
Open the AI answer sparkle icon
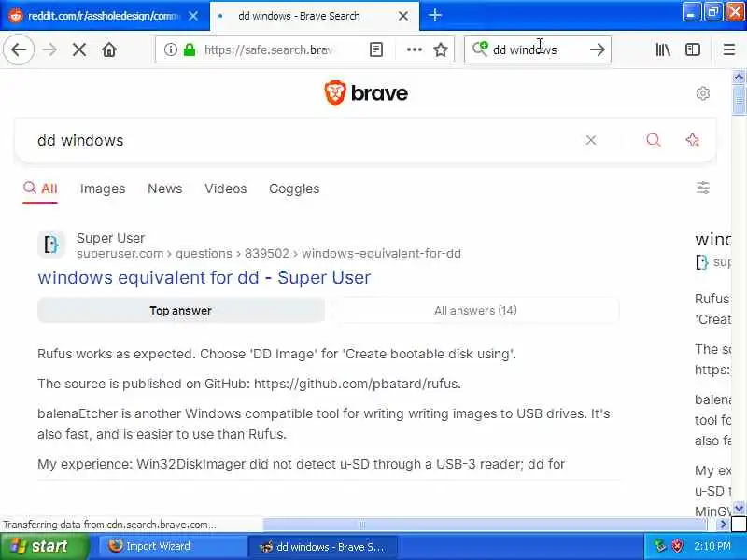pyautogui.click(x=692, y=140)
